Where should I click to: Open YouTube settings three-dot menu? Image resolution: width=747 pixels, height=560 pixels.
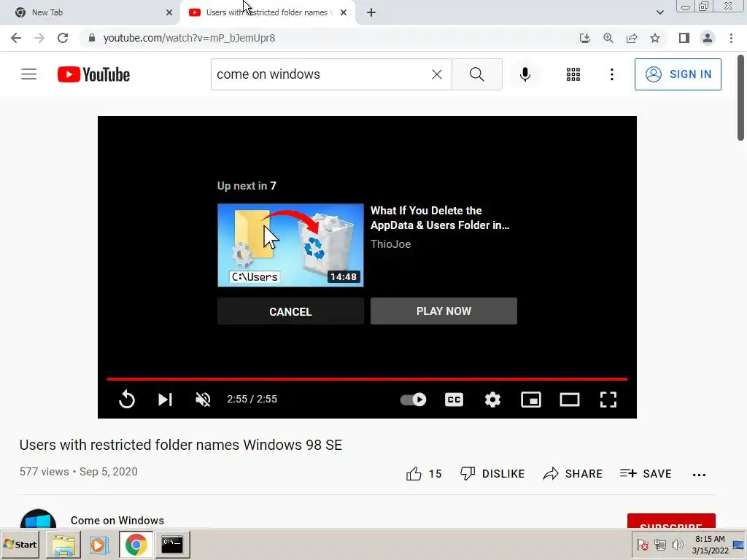pos(612,74)
